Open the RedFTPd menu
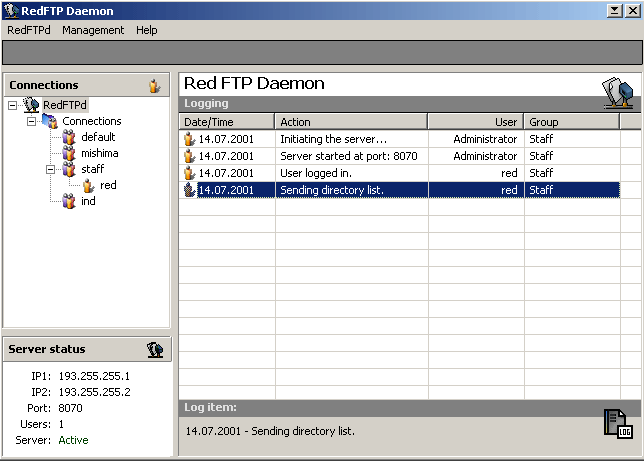Image resolution: width=644 pixels, height=461 pixels. tap(29, 30)
